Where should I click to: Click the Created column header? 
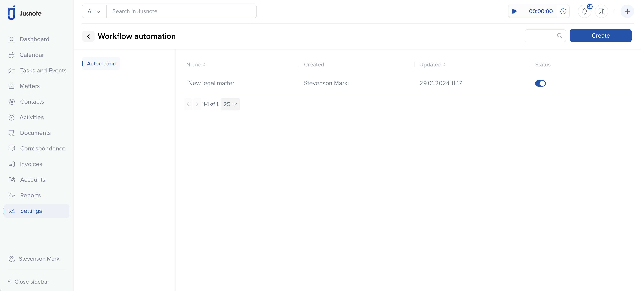pyautogui.click(x=314, y=65)
